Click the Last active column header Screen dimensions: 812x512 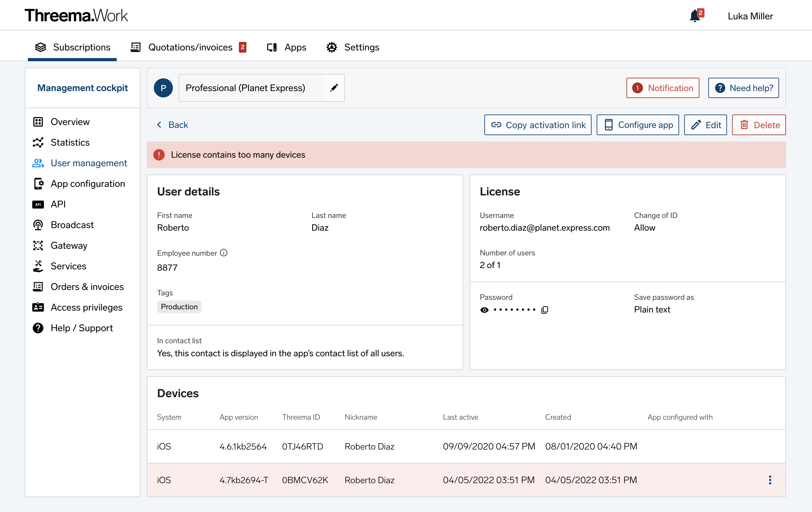coord(460,417)
